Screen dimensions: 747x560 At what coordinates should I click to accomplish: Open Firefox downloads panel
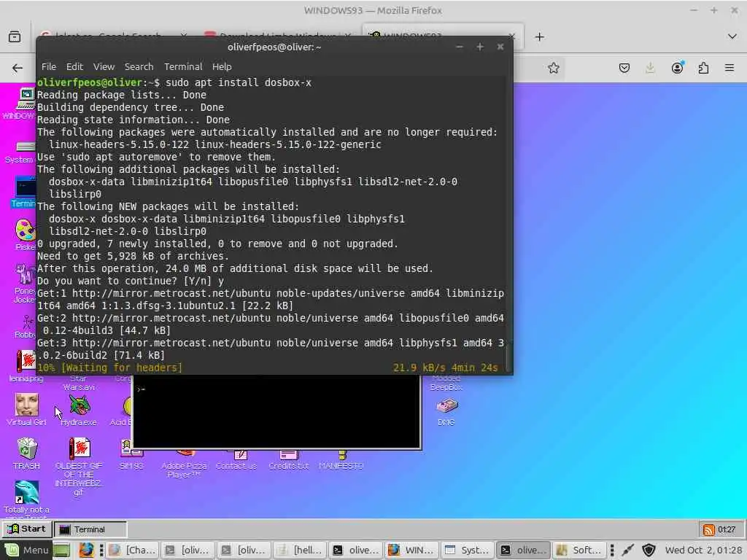click(x=650, y=68)
